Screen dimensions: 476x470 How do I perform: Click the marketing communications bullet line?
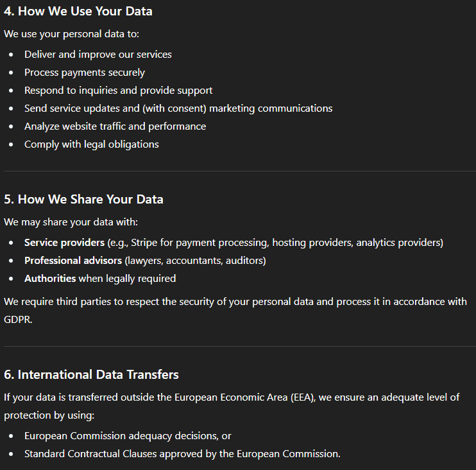click(178, 108)
